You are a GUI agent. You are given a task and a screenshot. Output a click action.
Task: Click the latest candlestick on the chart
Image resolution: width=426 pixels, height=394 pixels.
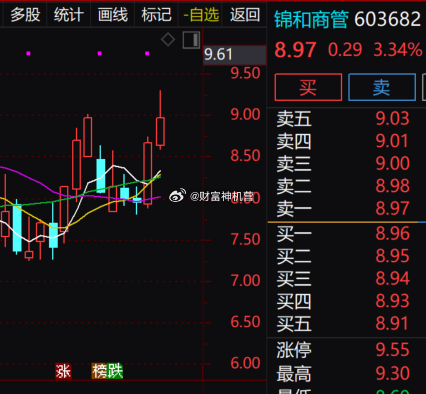tap(160, 131)
